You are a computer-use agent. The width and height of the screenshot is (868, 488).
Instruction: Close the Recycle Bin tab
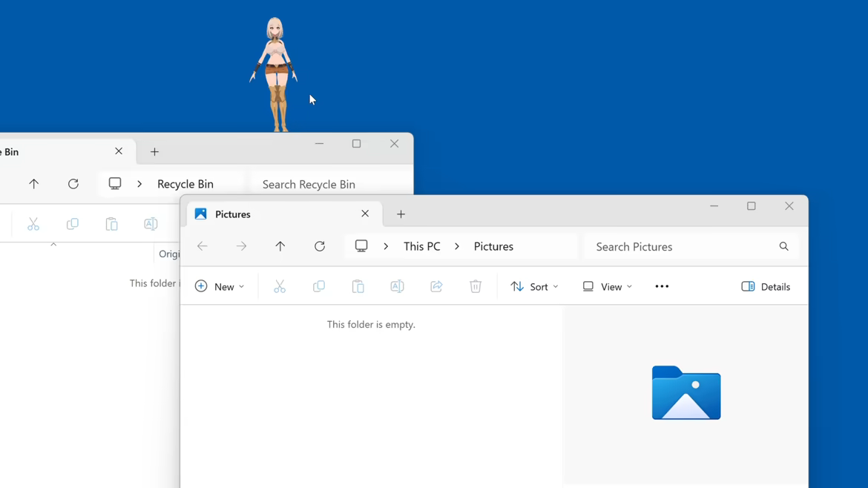point(119,151)
